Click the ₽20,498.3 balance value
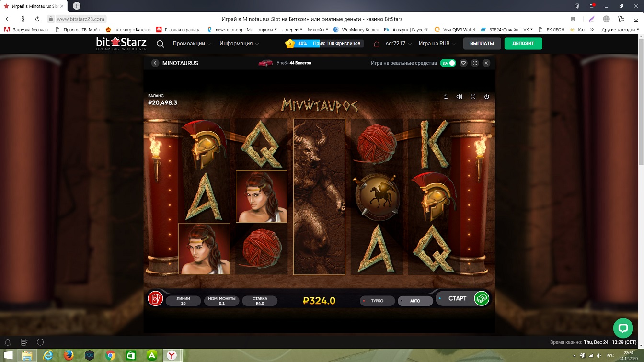 pyautogui.click(x=162, y=102)
